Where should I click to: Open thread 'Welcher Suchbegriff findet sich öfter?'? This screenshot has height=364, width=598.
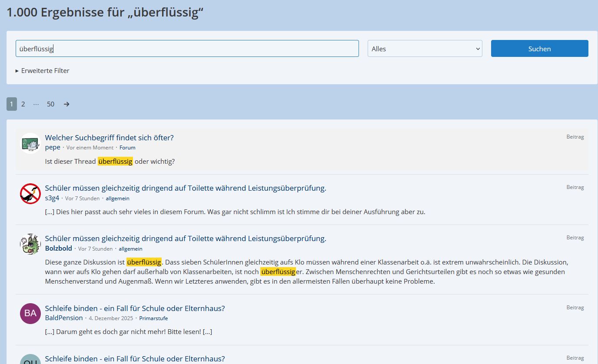[x=109, y=138]
